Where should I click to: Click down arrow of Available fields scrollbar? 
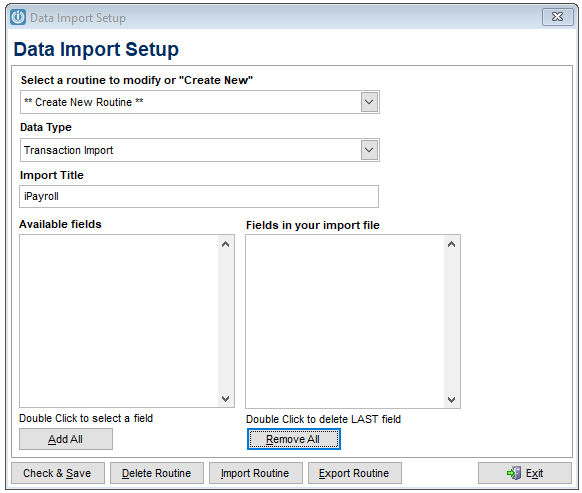[x=225, y=399]
